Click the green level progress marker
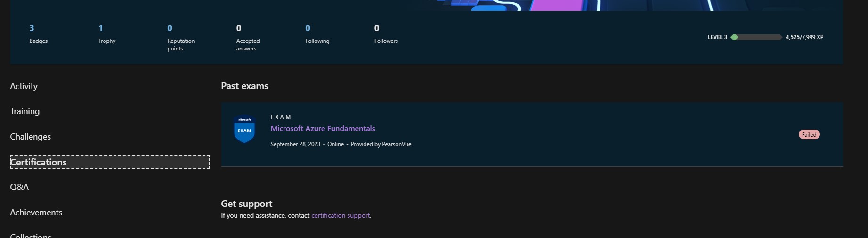Image resolution: width=868 pixels, height=238 pixels. [x=734, y=37]
